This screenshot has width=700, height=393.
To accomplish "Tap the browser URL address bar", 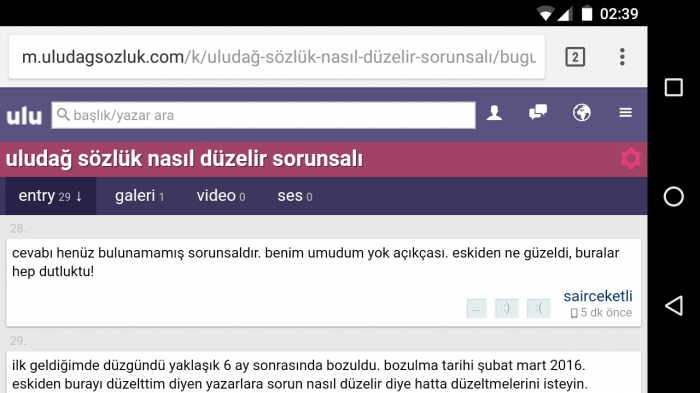I will [x=277, y=57].
